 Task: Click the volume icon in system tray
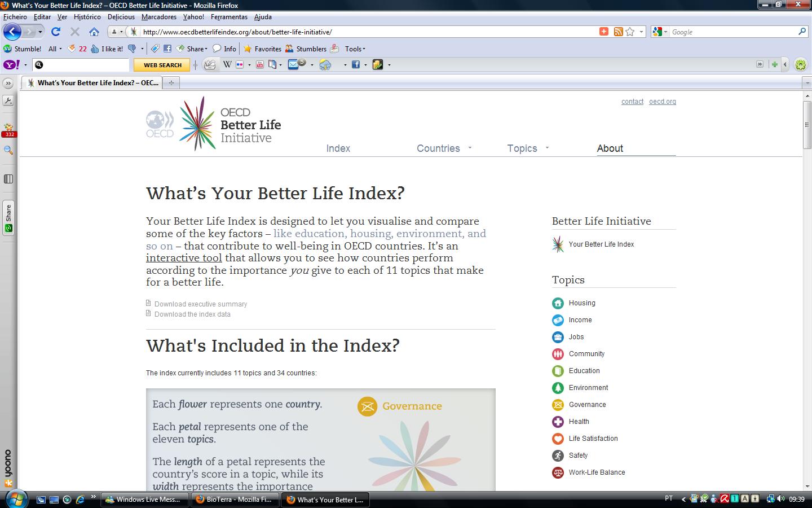pos(781,499)
